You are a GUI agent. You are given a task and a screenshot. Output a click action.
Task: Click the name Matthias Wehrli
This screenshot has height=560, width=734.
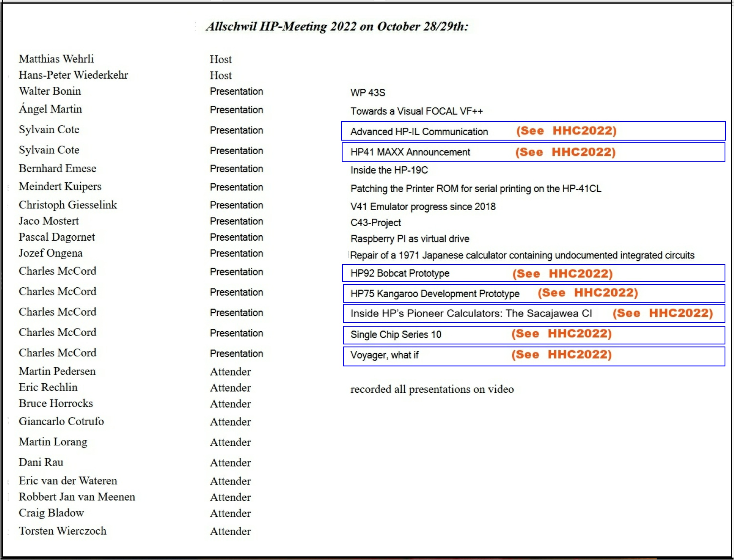[56, 59]
